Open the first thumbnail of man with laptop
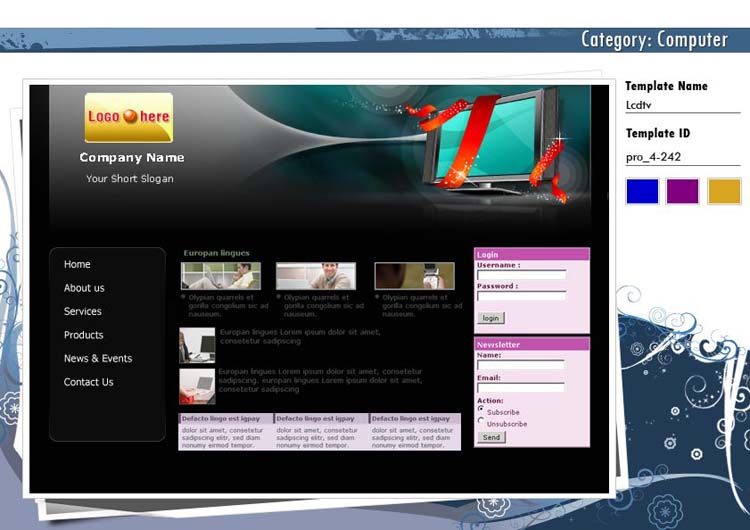The width and height of the screenshot is (750, 530). pyautogui.click(x=221, y=276)
